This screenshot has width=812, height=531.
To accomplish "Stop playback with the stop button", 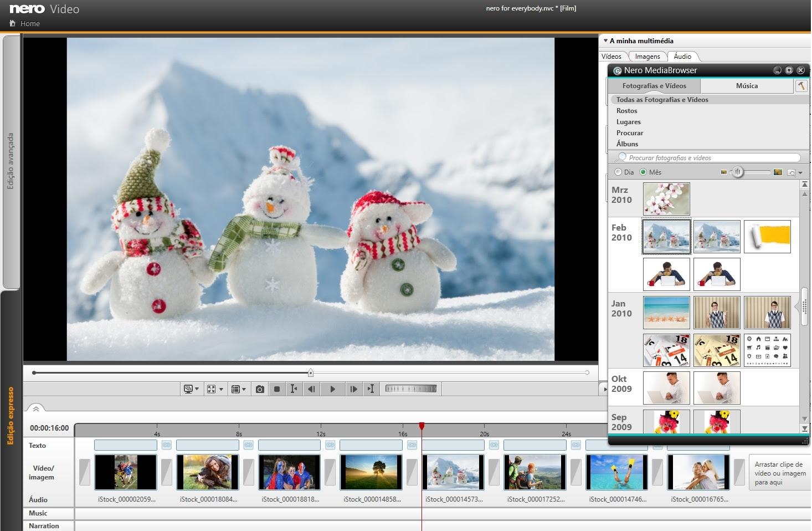I will click(277, 389).
